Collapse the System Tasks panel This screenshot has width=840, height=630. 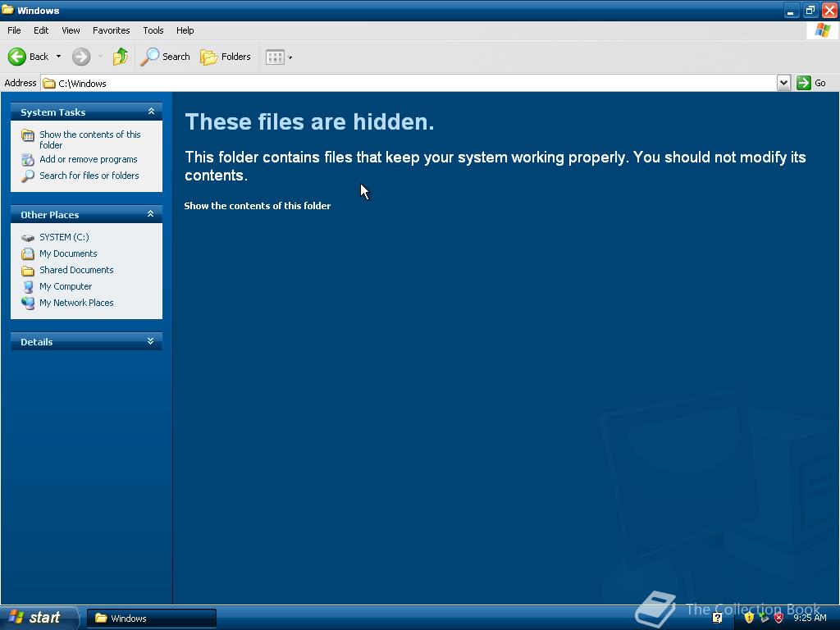(151, 112)
